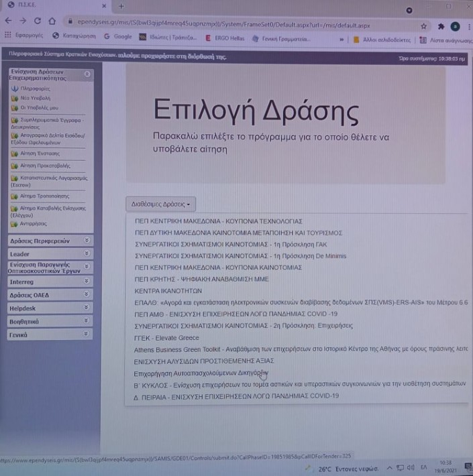
Task: Open Ιδιώτες | Τράπεζα bookmark
Action: (168, 38)
